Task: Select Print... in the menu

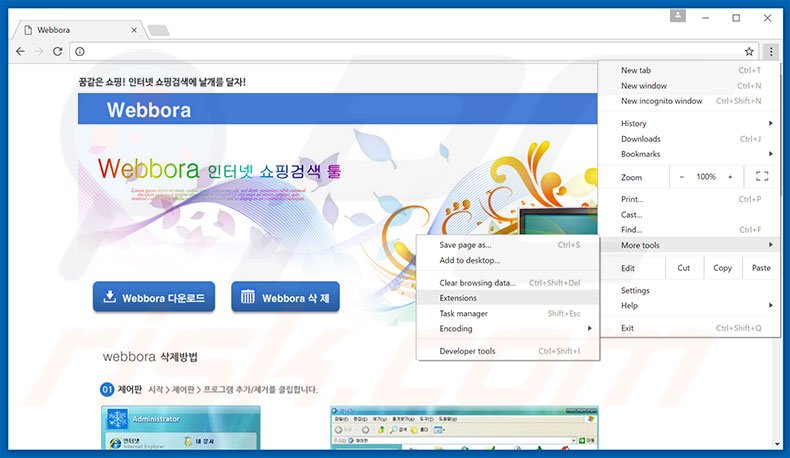Action: coord(690,199)
